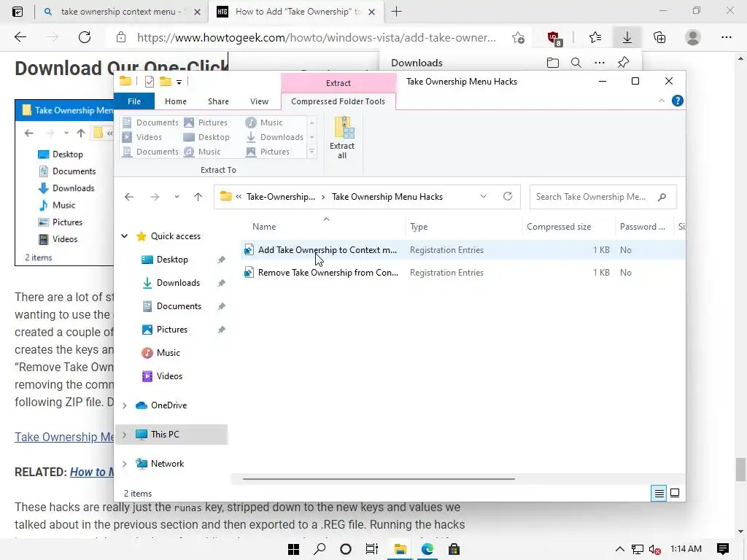Click Edge page vertical scrollbar thumb

point(740,470)
